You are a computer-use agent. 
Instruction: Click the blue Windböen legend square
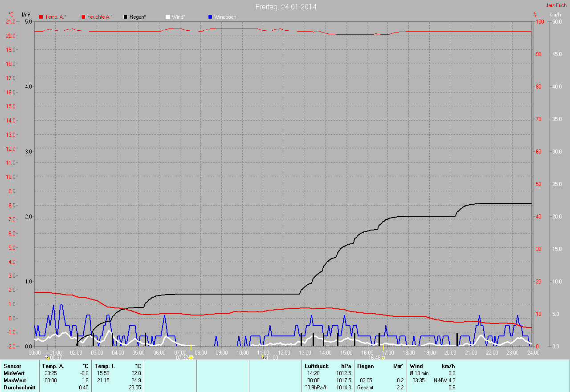pos(210,17)
